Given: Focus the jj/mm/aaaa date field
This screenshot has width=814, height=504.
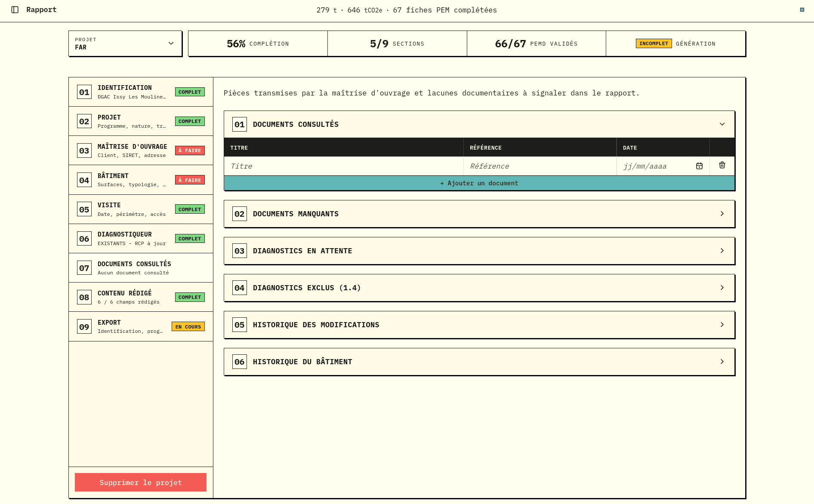Looking at the screenshot, I should [x=663, y=166].
